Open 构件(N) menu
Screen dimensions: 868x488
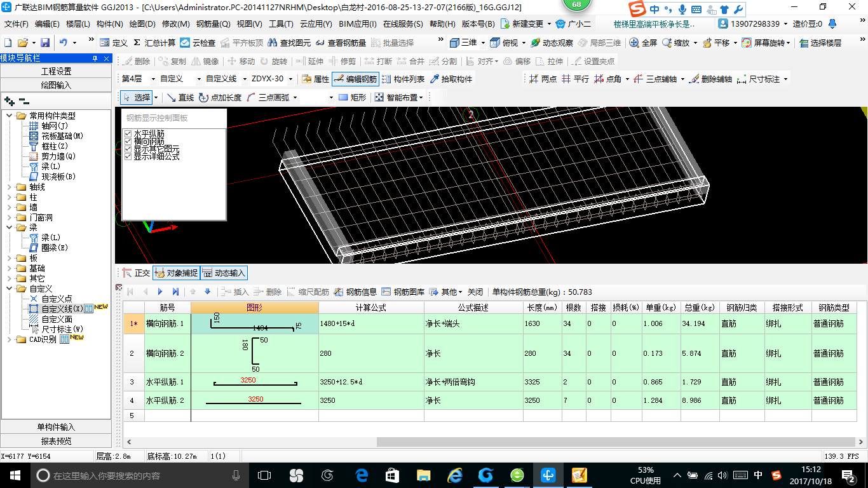pyautogui.click(x=109, y=24)
